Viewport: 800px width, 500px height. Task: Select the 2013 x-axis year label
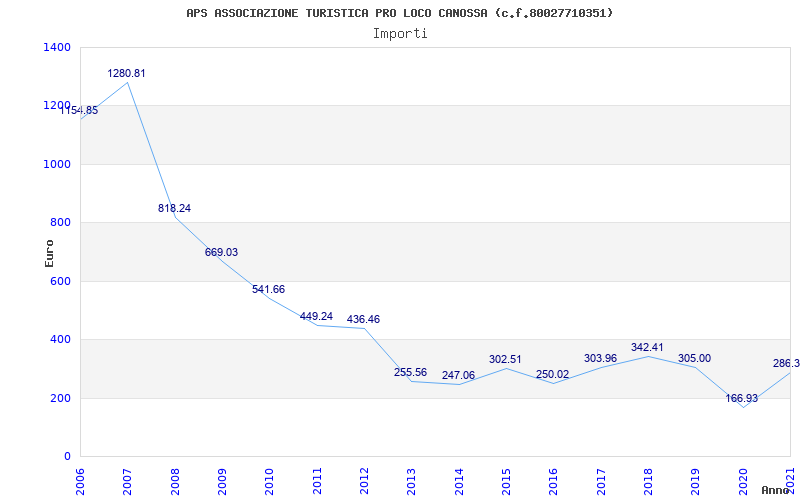pyautogui.click(x=411, y=482)
